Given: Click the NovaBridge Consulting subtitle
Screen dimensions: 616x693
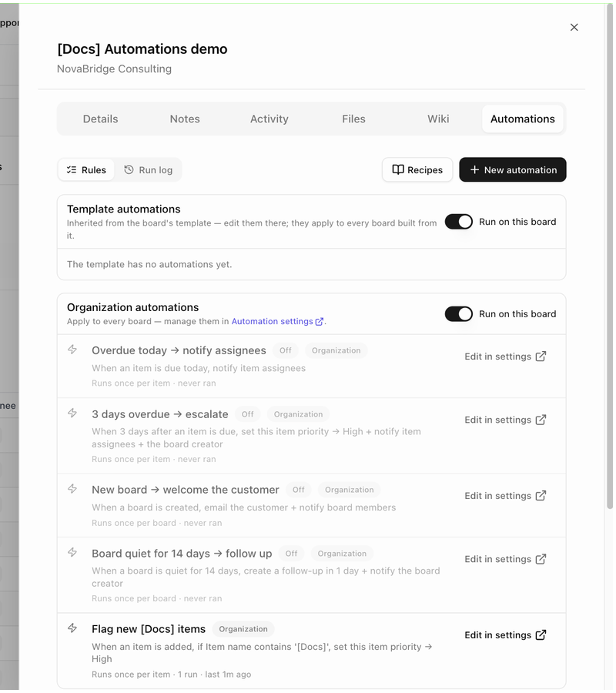Looking at the screenshot, I should 115,69.
